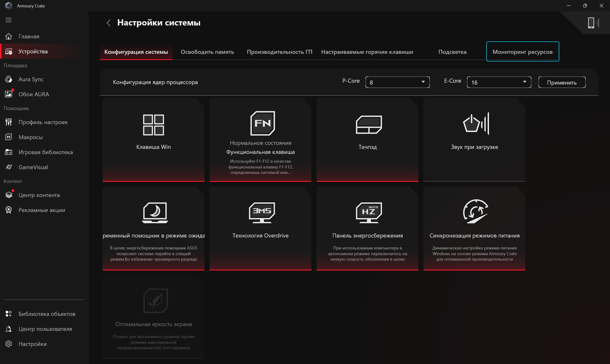This screenshot has width=610, height=364.
Task: Open Макросы in the sidebar
Action: (44, 137)
